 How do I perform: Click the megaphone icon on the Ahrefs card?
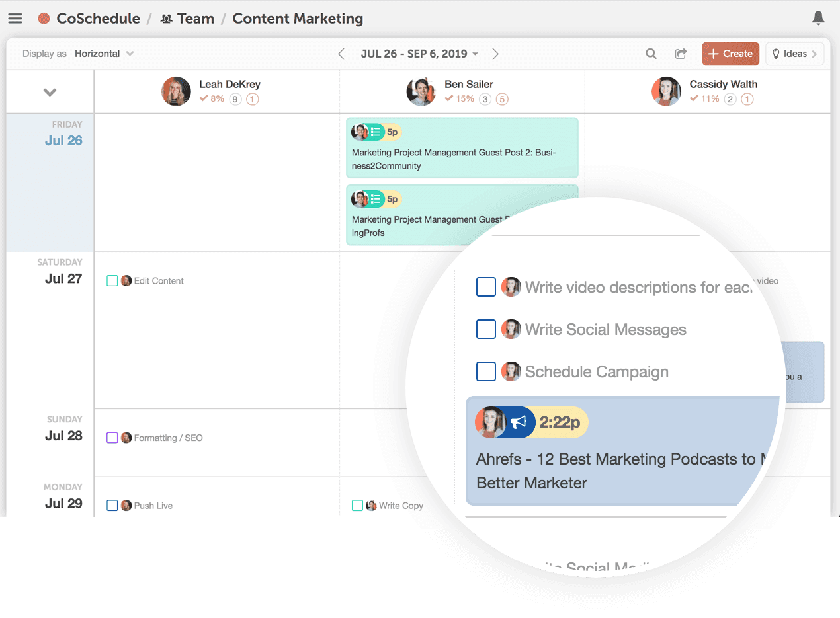(x=520, y=422)
